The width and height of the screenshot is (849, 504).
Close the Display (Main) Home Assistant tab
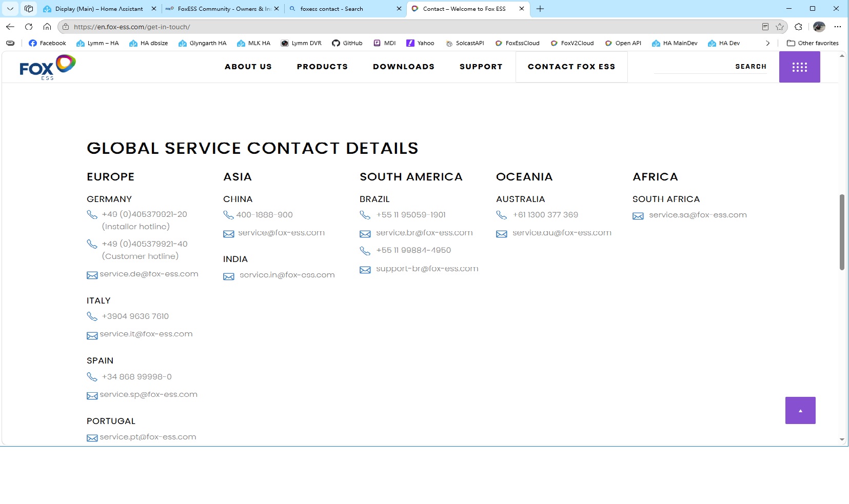pos(153,9)
